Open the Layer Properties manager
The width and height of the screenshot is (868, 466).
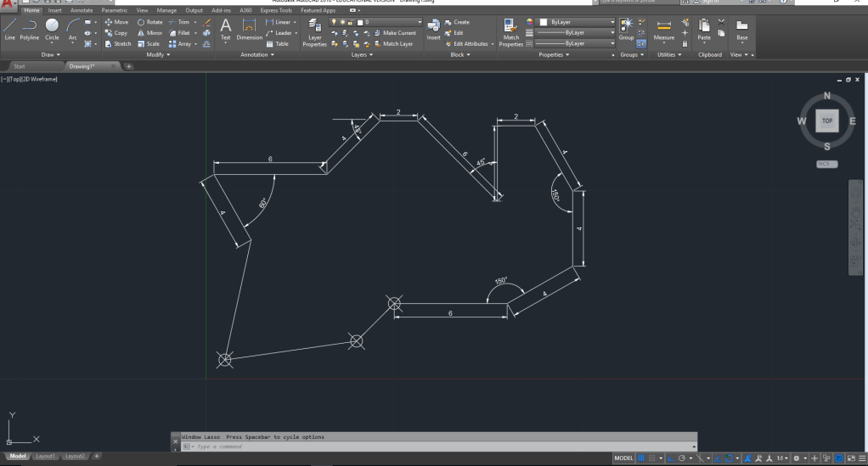[x=314, y=31]
